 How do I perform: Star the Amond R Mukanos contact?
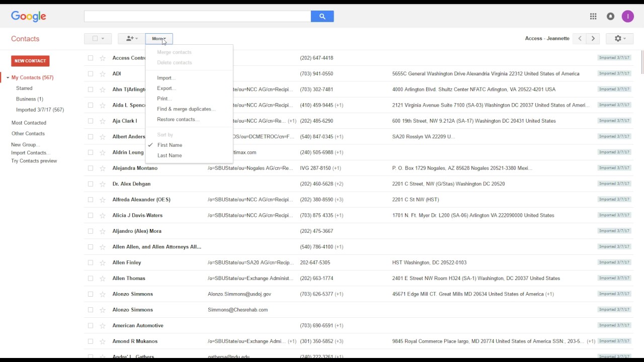tap(103, 341)
